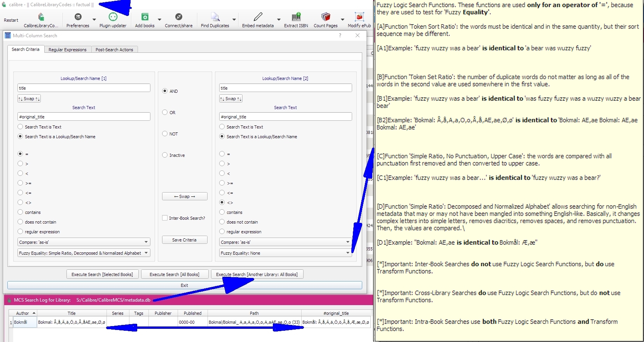This screenshot has height=342, width=644.
Task: Select 'does not contain' in column 2
Action: pos(222,222)
